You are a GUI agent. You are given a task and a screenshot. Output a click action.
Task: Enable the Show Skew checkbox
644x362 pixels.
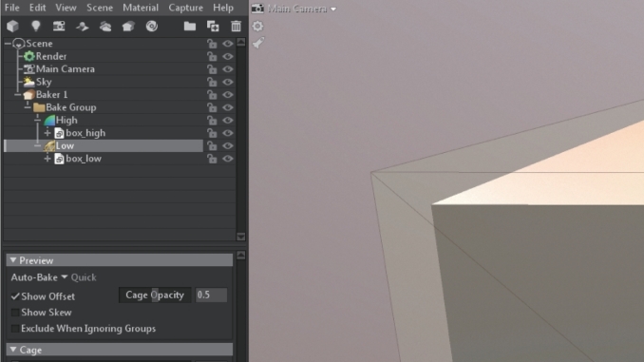tap(15, 313)
